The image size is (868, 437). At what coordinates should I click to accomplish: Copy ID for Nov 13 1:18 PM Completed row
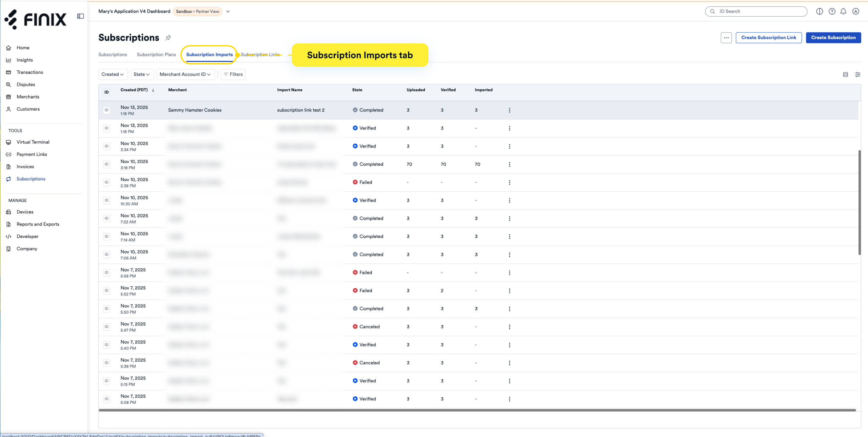click(106, 110)
